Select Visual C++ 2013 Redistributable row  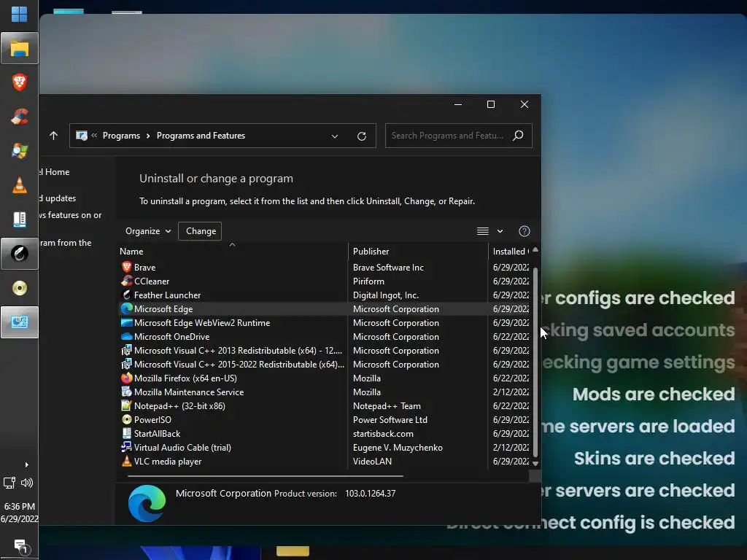click(x=324, y=350)
